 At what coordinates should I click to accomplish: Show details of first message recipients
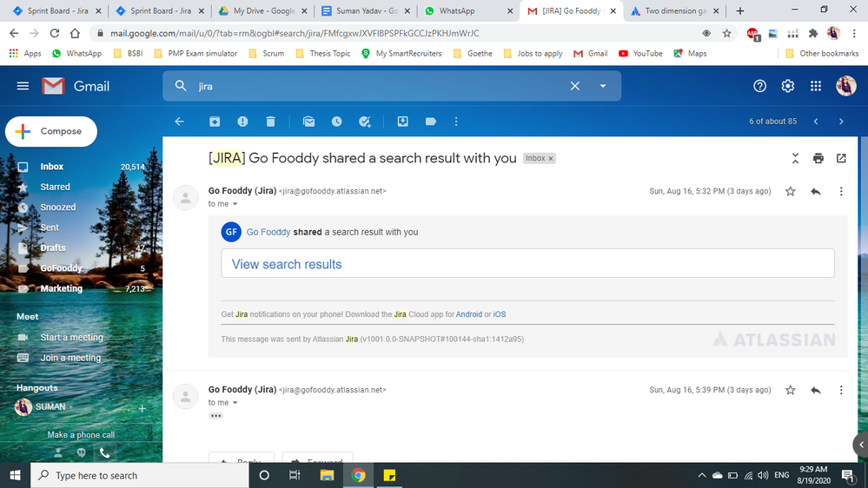click(235, 204)
